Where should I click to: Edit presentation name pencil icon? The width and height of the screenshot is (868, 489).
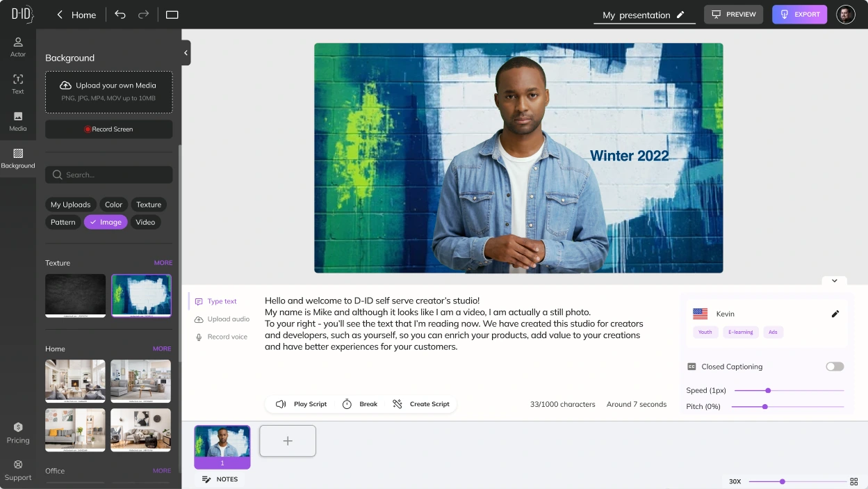680,15
